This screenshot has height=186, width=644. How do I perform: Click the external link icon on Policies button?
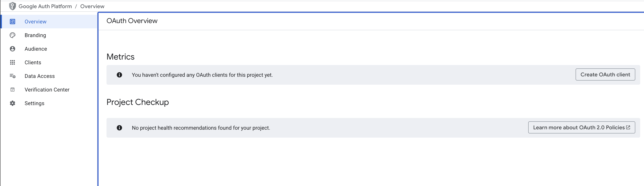click(628, 127)
